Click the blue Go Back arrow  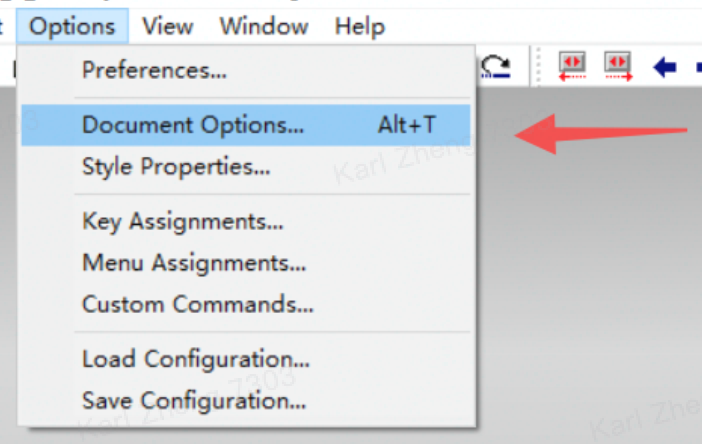coord(664,68)
